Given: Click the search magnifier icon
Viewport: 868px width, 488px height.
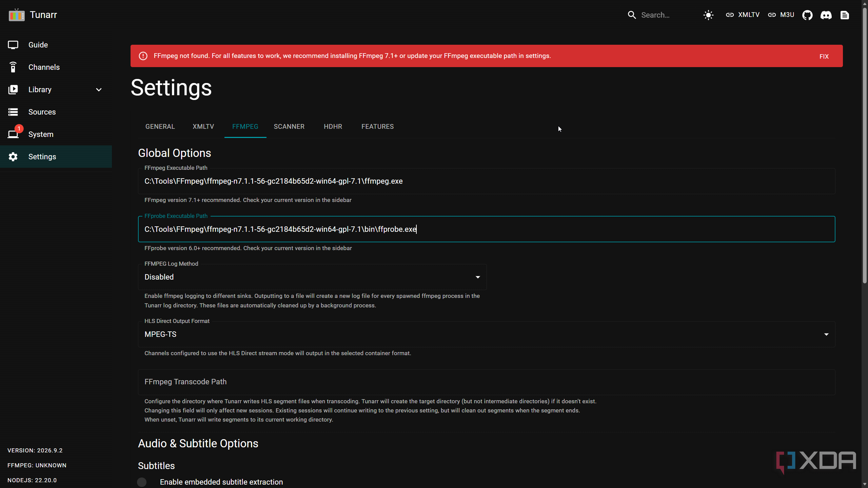Looking at the screenshot, I should (632, 15).
